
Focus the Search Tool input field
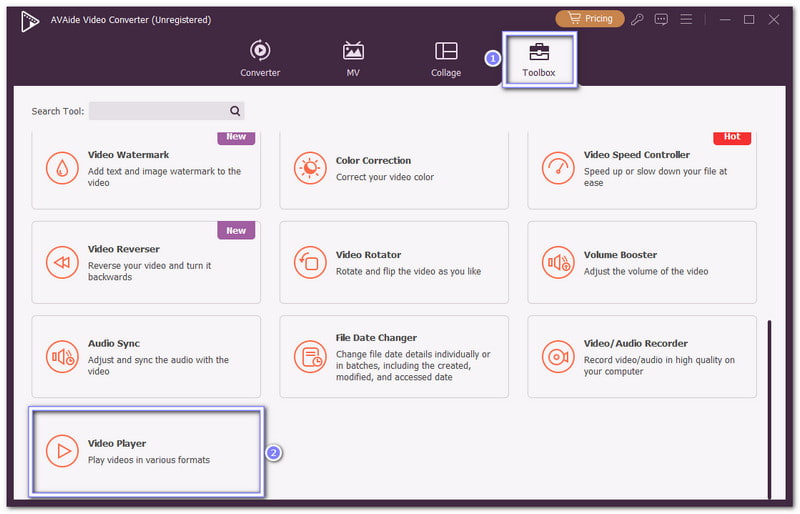157,111
